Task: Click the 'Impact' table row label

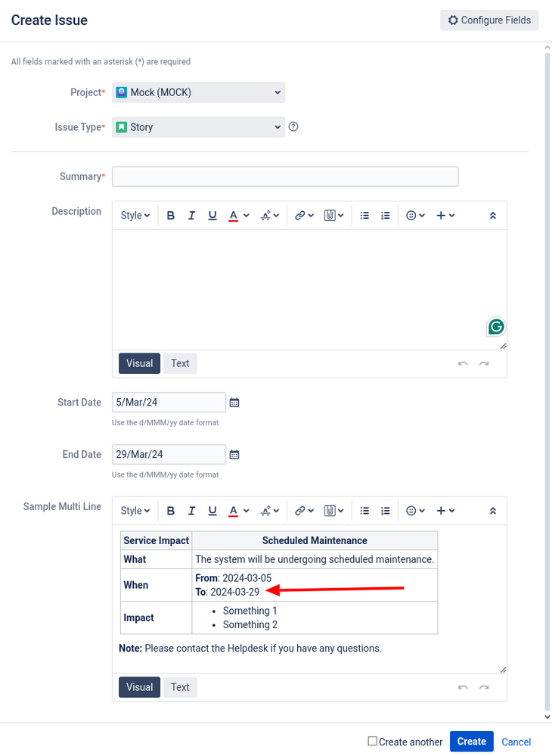Action: (x=138, y=618)
